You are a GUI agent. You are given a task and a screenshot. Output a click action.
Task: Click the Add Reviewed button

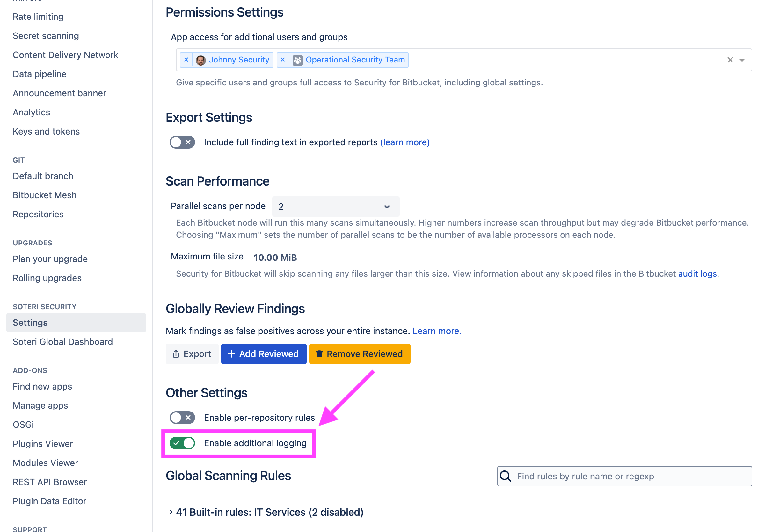coord(264,354)
